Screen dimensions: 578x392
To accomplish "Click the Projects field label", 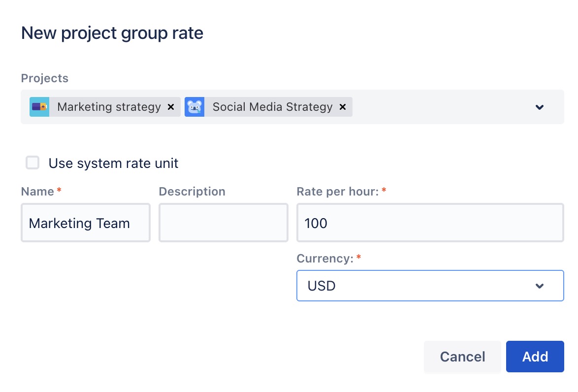I will (x=45, y=78).
